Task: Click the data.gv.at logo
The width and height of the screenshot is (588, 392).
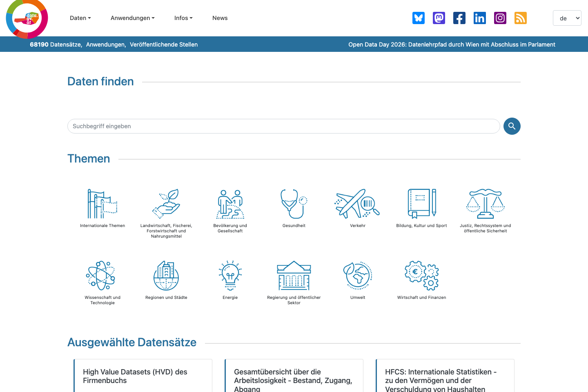Action: tap(27, 19)
